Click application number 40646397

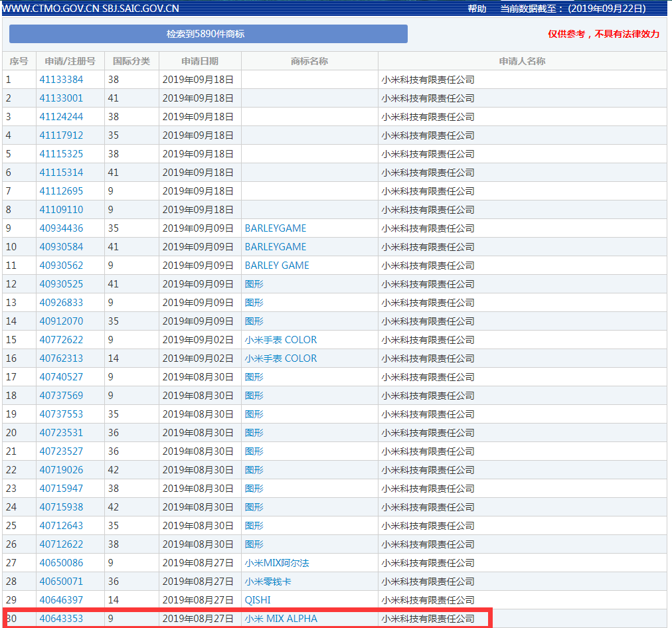(x=61, y=600)
